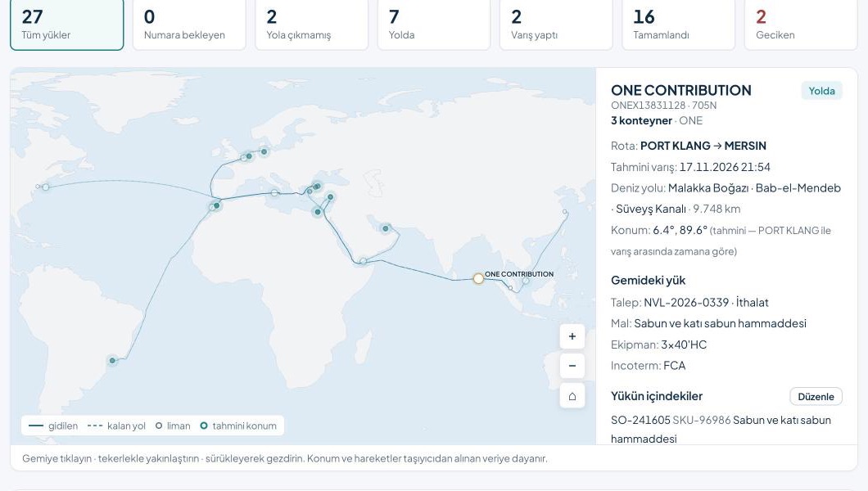The image size is (868, 491).
Task: Click the liman legend entry
Action: click(173, 426)
